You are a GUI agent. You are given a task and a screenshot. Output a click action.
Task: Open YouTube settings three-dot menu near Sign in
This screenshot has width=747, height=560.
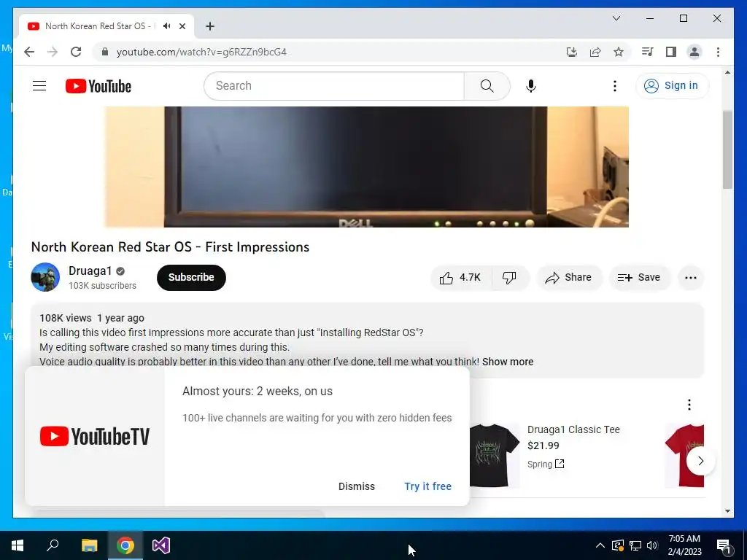click(x=614, y=86)
